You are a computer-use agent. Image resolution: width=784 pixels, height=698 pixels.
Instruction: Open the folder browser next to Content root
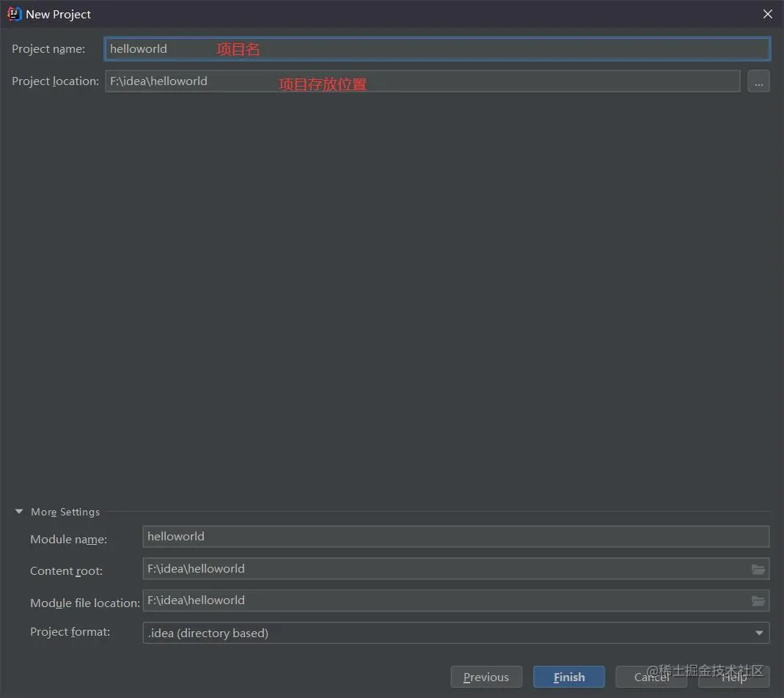(x=758, y=569)
